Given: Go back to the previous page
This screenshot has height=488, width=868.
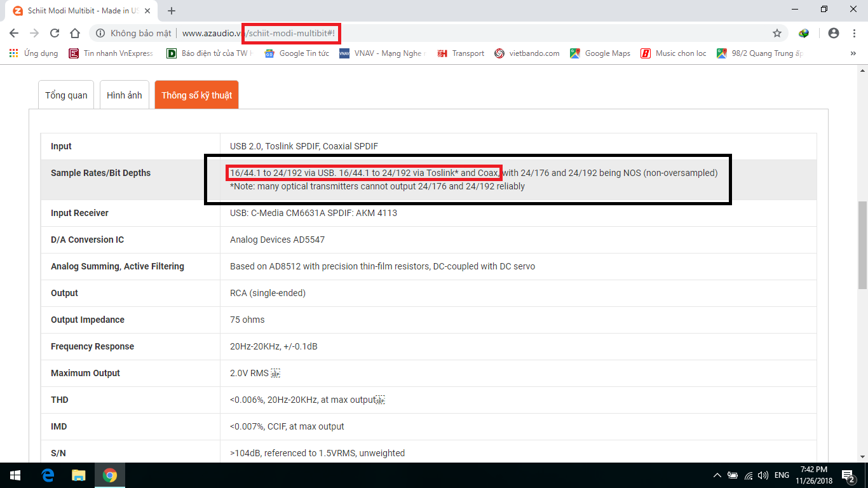Looking at the screenshot, I should (14, 33).
